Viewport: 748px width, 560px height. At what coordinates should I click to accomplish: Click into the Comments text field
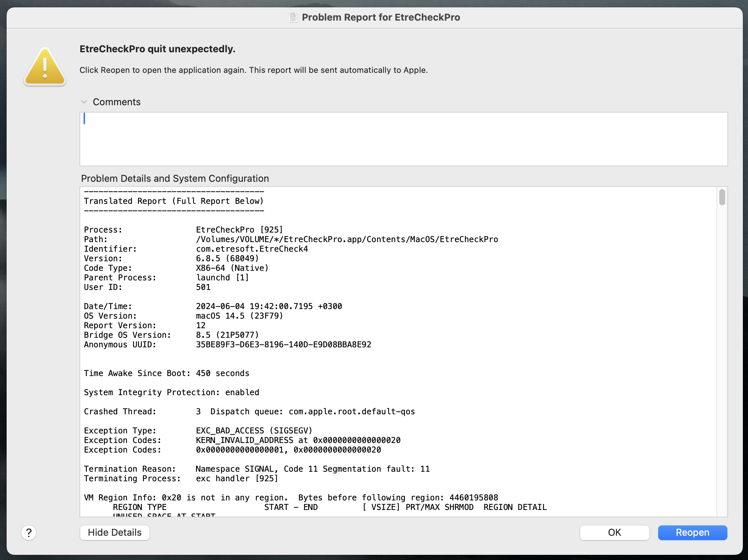point(403,139)
